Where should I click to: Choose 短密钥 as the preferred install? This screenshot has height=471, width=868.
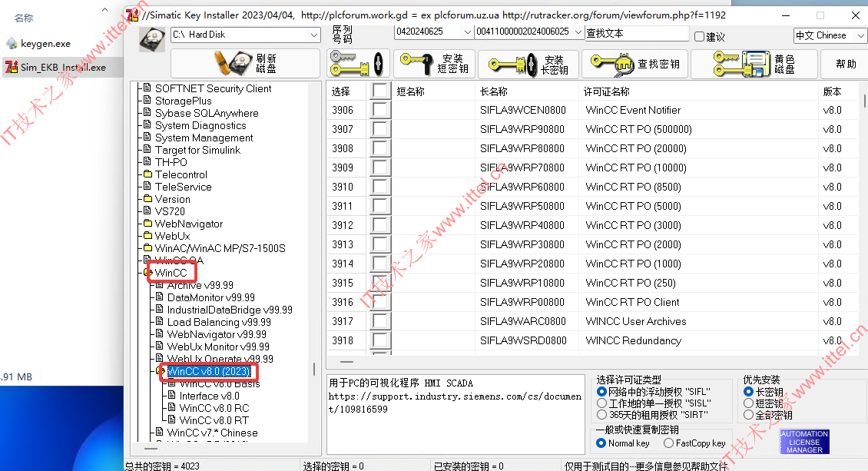[x=748, y=403]
